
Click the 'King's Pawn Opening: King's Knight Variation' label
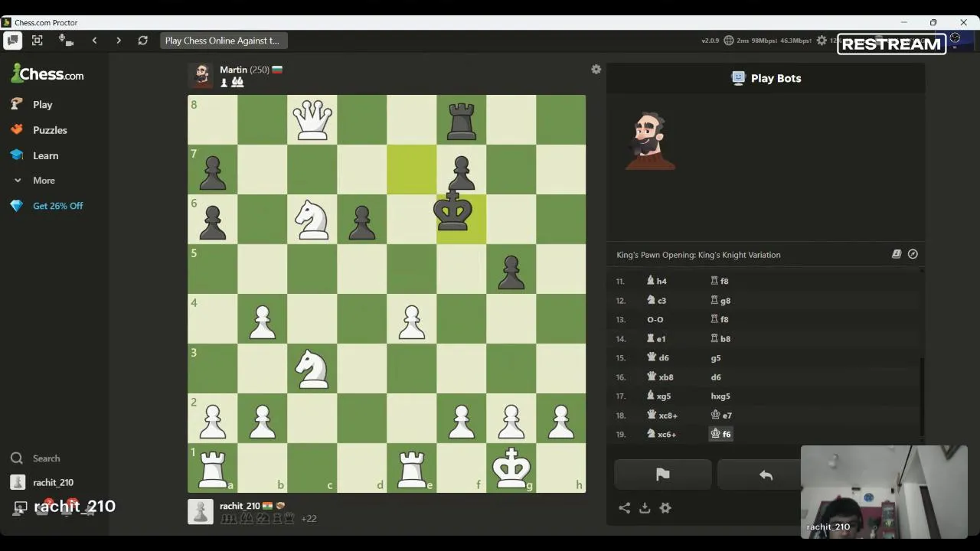698,255
